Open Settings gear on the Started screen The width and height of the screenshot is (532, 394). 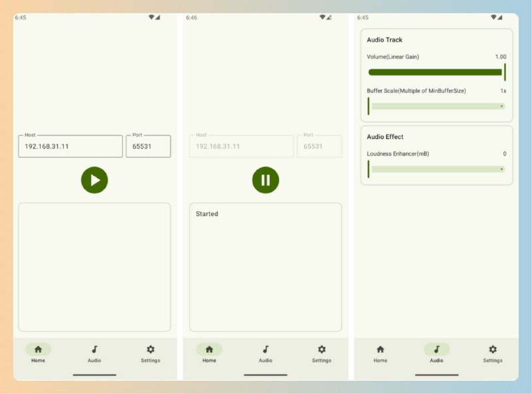pos(321,349)
